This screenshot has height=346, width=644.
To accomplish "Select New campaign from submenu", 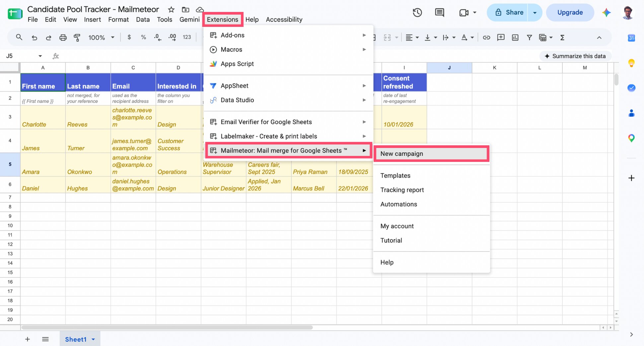I will (431, 154).
